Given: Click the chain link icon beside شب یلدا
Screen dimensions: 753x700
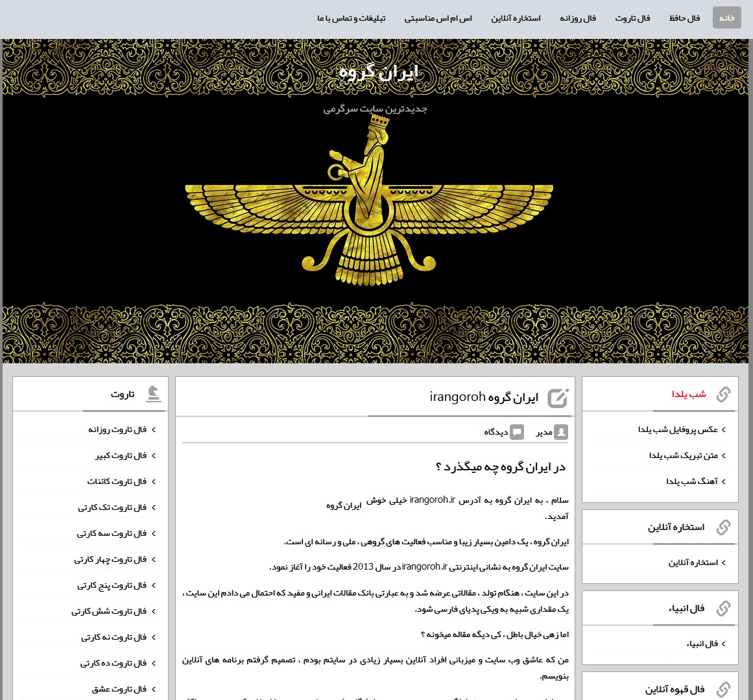Looking at the screenshot, I should pos(723,394).
